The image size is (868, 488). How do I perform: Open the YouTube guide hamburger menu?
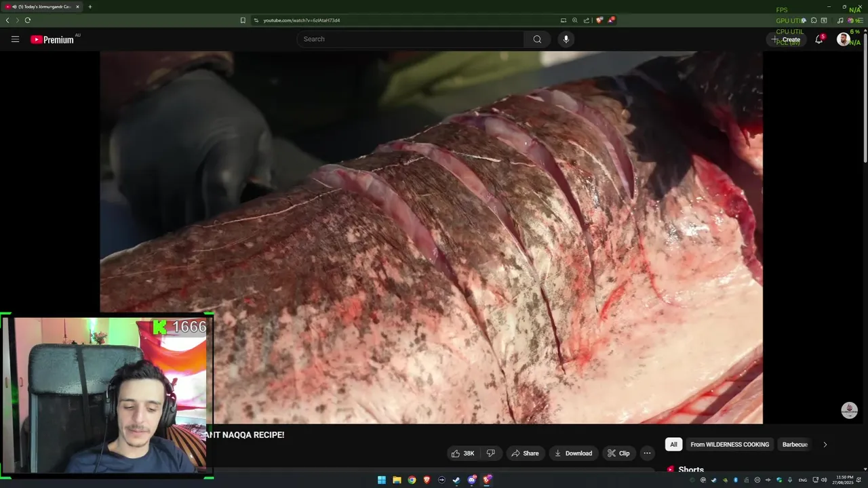click(15, 39)
